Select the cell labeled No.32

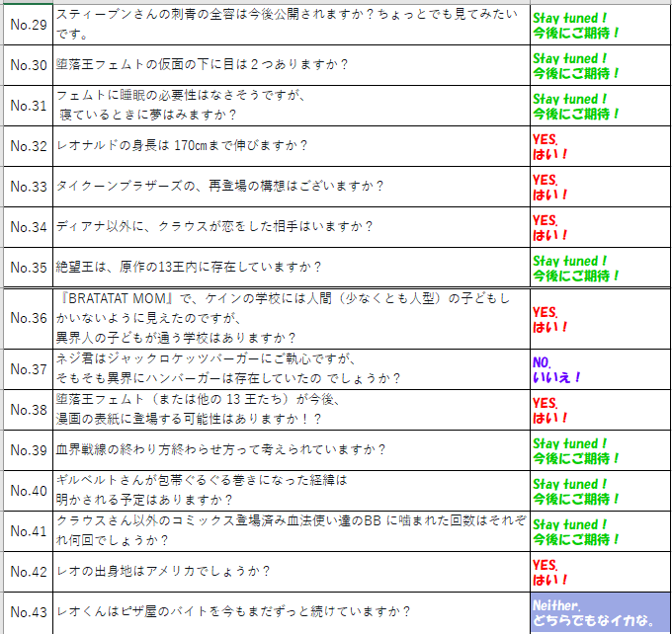coord(29,146)
